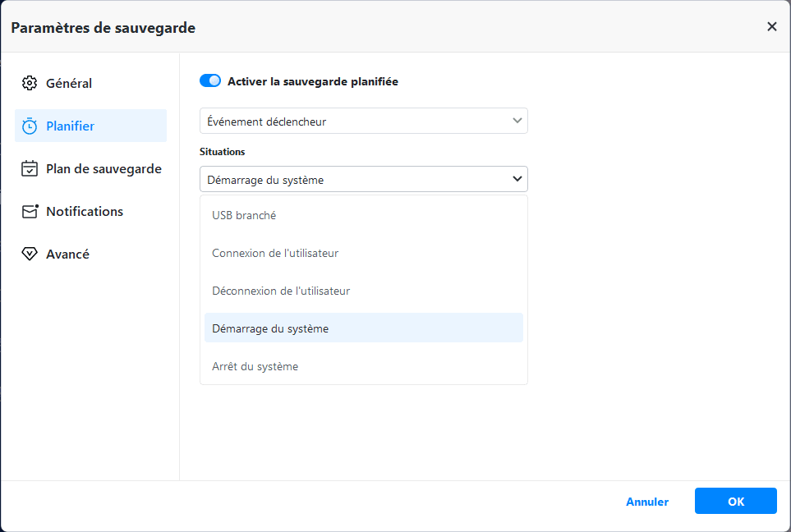Click the Avancé diamond icon
The image size is (791, 532).
coord(30,255)
